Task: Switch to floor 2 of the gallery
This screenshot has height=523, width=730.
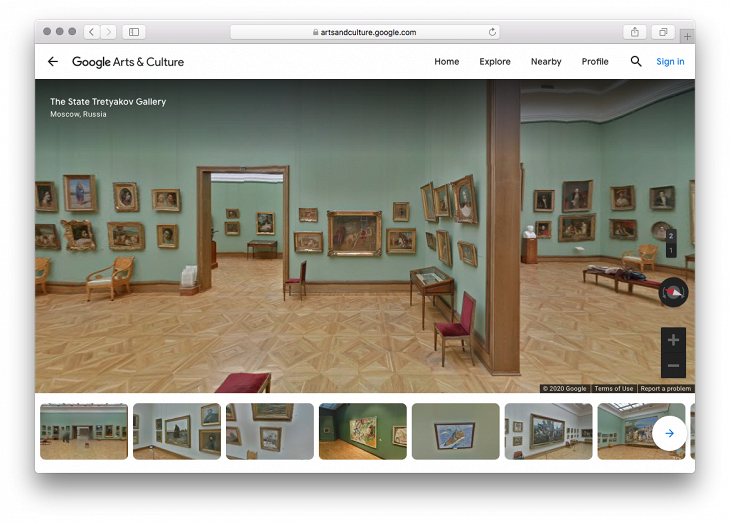Action: coord(671,236)
